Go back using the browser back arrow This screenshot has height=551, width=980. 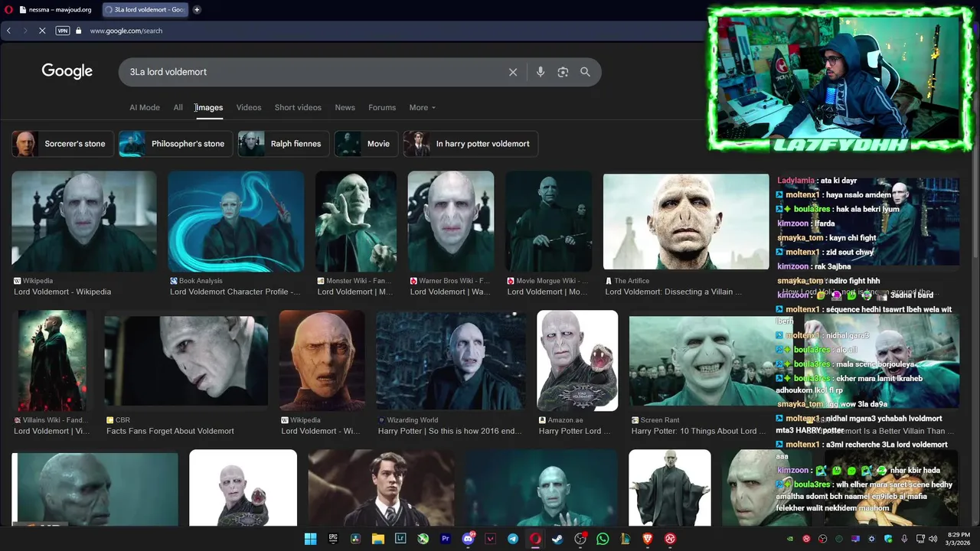click(8, 31)
